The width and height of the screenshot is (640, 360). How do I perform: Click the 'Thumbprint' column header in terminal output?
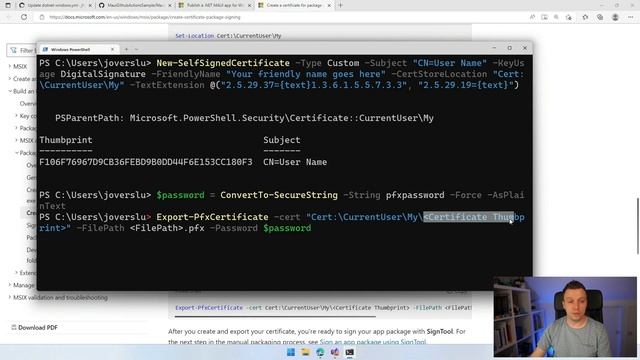pyautogui.click(x=66, y=140)
